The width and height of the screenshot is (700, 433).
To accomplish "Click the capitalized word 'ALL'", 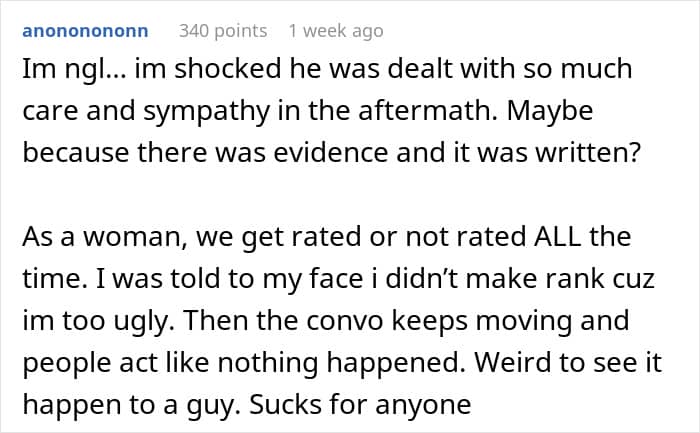I will 558,236.
